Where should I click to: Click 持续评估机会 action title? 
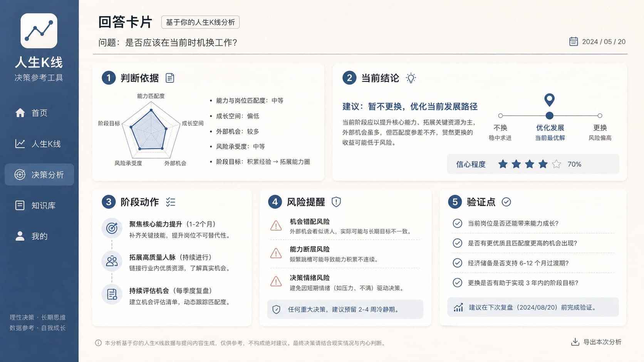pyautogui.click(x=149, y=291)
